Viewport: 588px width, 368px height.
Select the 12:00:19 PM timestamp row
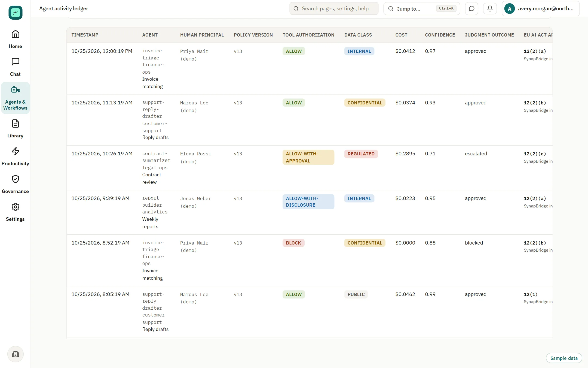click(310, 68)
